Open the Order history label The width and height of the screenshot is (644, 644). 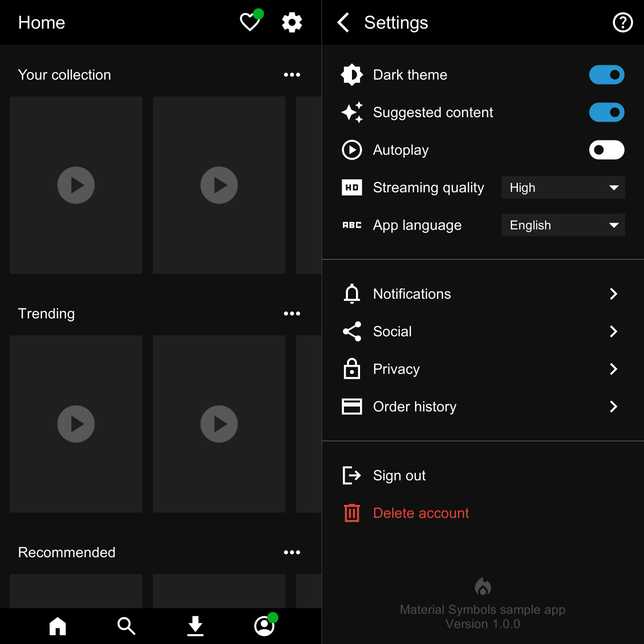click(x=415, y=407)
